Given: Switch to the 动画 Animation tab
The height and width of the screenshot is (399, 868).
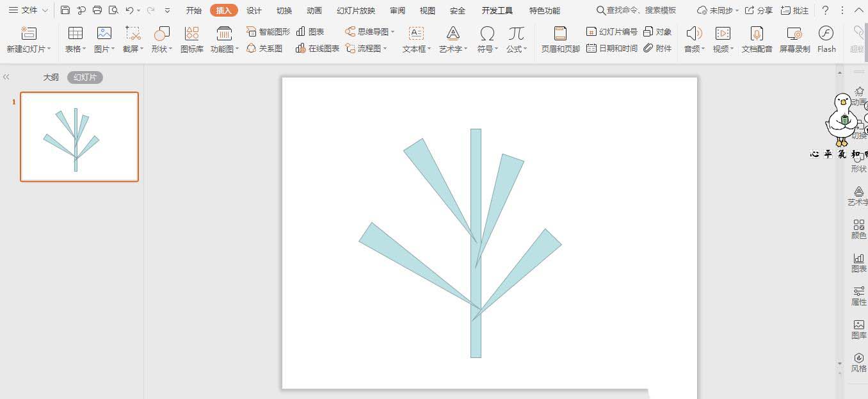Looking at the screenshot, I should click(x=314, y=10).
